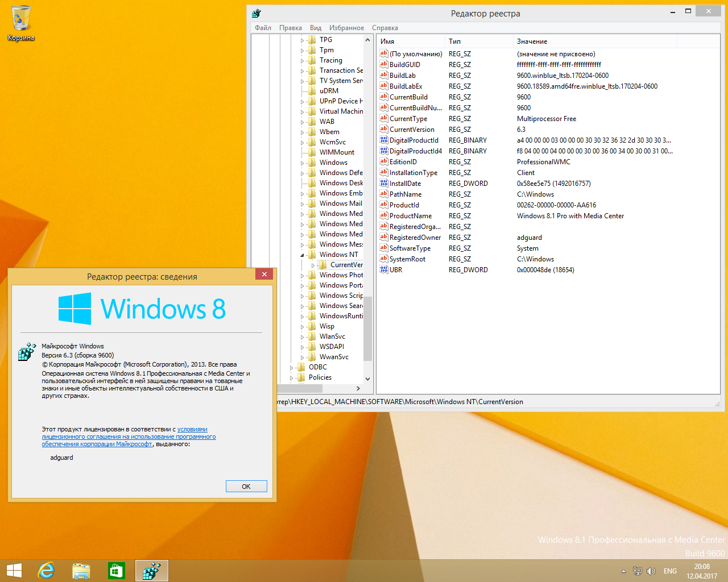Select the SystemRoot string icon
Screen dimensions: 728x582
click(383, 259)
